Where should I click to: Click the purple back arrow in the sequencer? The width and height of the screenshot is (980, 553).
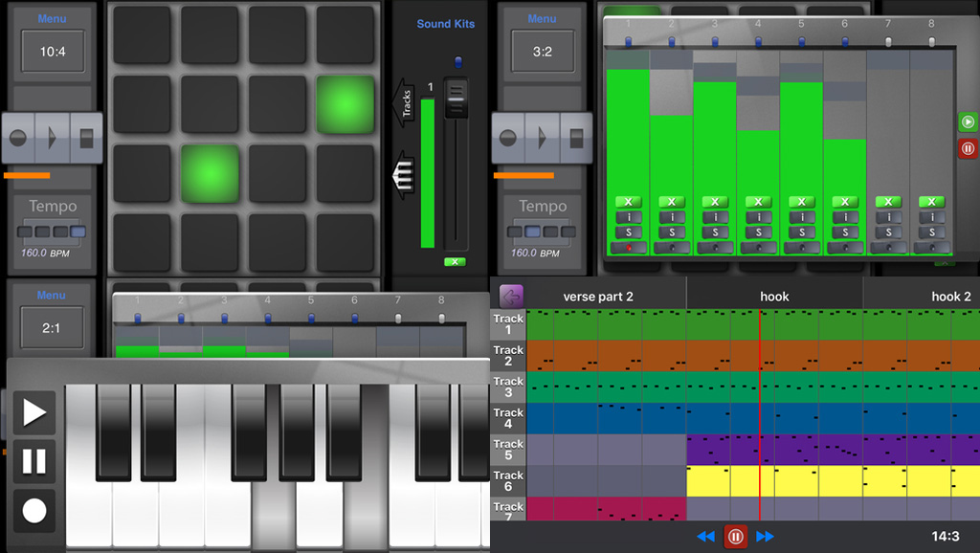click(511, 296)
